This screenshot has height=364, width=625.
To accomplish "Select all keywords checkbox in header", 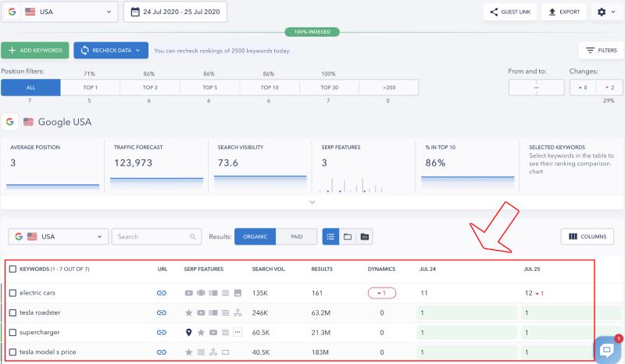I will coord(12,269).
